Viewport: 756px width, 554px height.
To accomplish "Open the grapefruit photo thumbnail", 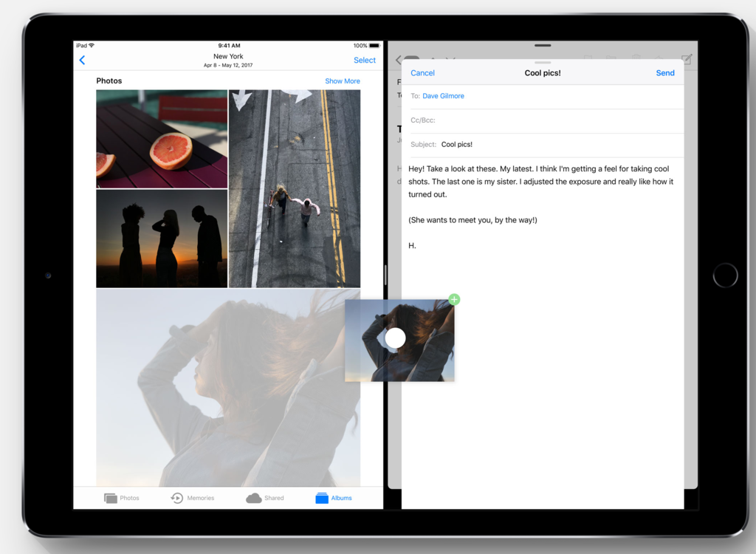I will tap(162, 139).
